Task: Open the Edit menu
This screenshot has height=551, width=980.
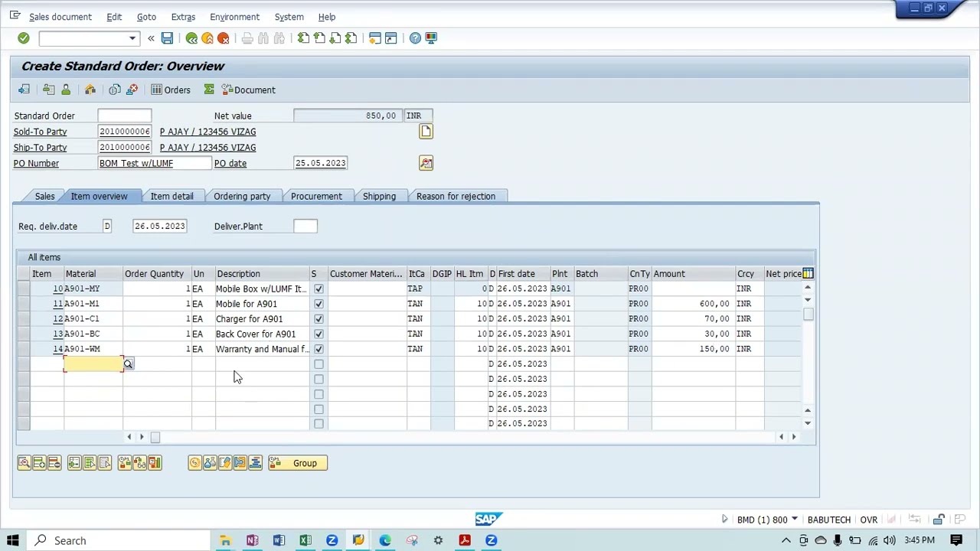Action: click(x=114, y=17)
